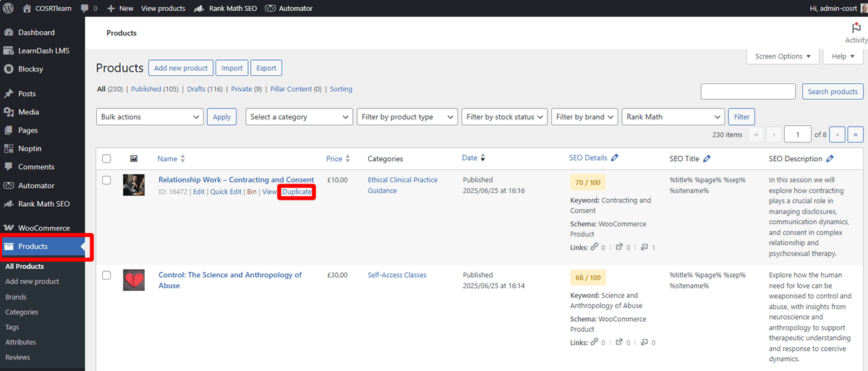Open the Rank Math SEO item in the left sidebar
This screenshot has width=868, height=371.
pyautogui.click(x=42, y=204)
